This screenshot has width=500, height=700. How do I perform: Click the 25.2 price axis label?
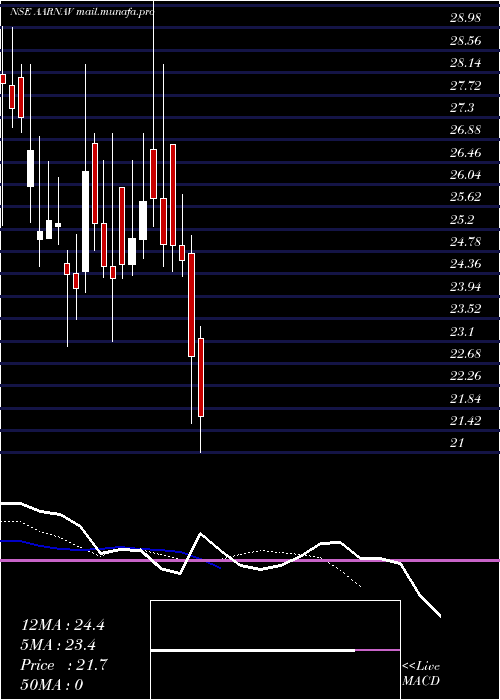point(462,219)
